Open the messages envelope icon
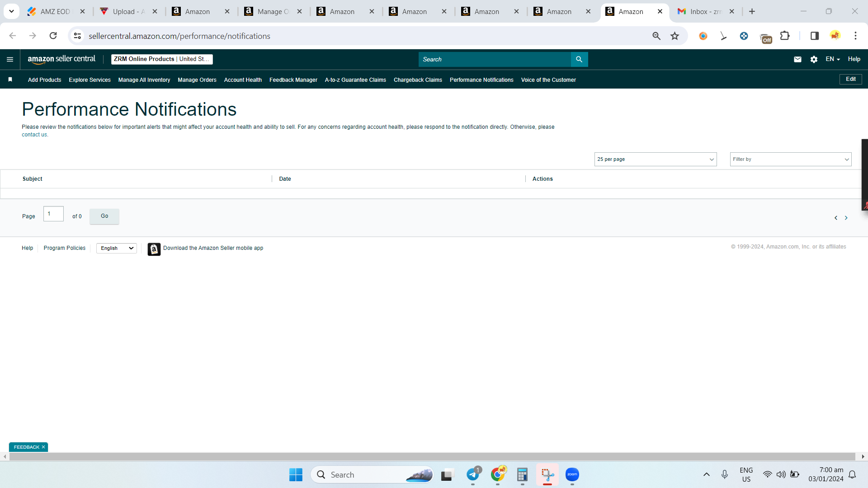 [x=797, y=59]
